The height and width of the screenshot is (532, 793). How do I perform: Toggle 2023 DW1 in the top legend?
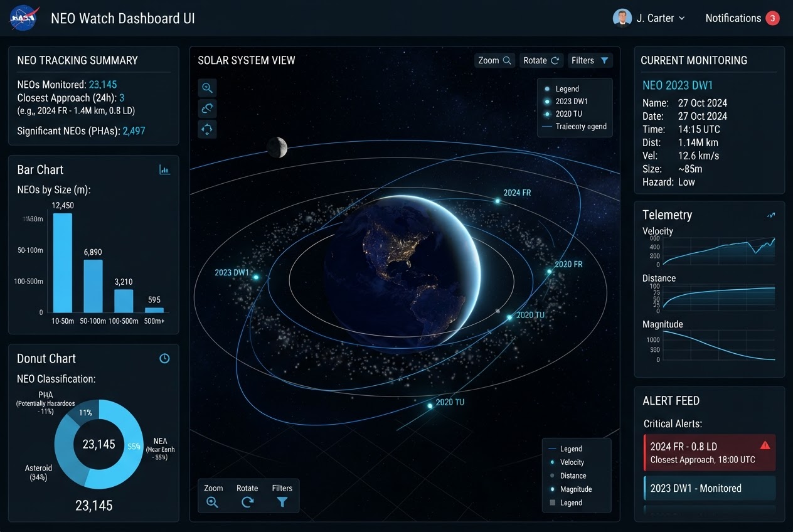coord(567,101)
